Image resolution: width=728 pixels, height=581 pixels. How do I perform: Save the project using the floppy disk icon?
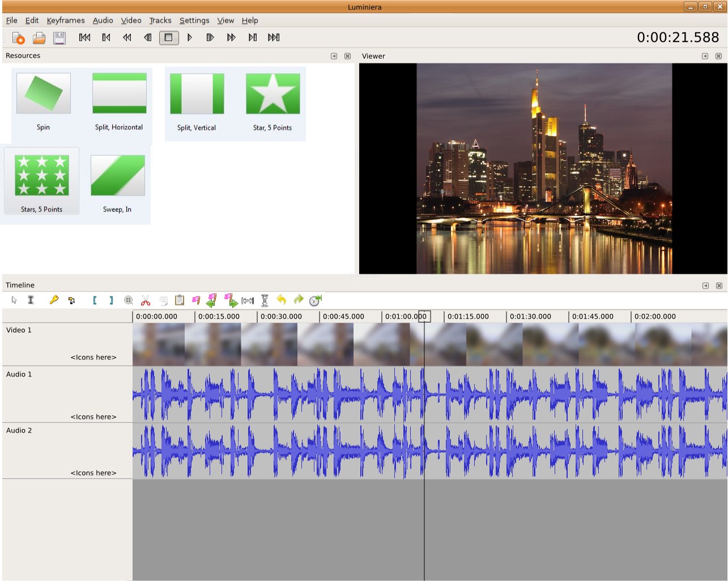click(59, 38)
